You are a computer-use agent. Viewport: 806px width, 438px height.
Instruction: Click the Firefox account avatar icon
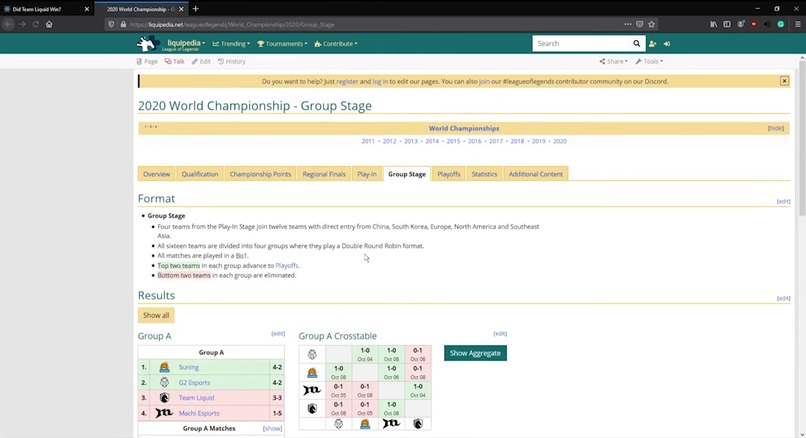[741, 24]
